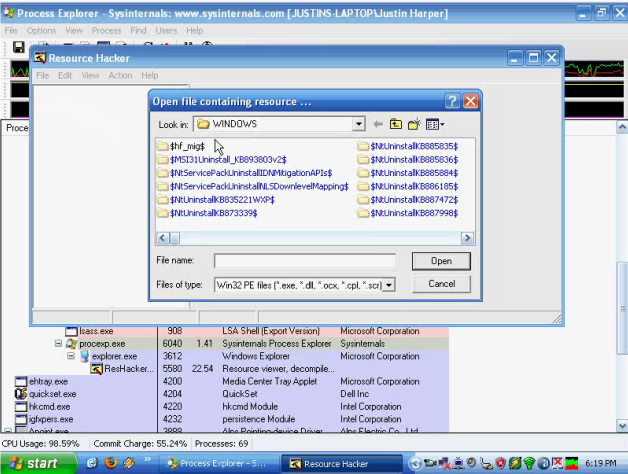
Task: Open the Options menu in Process Explorer
Action: tap(41, 30)
